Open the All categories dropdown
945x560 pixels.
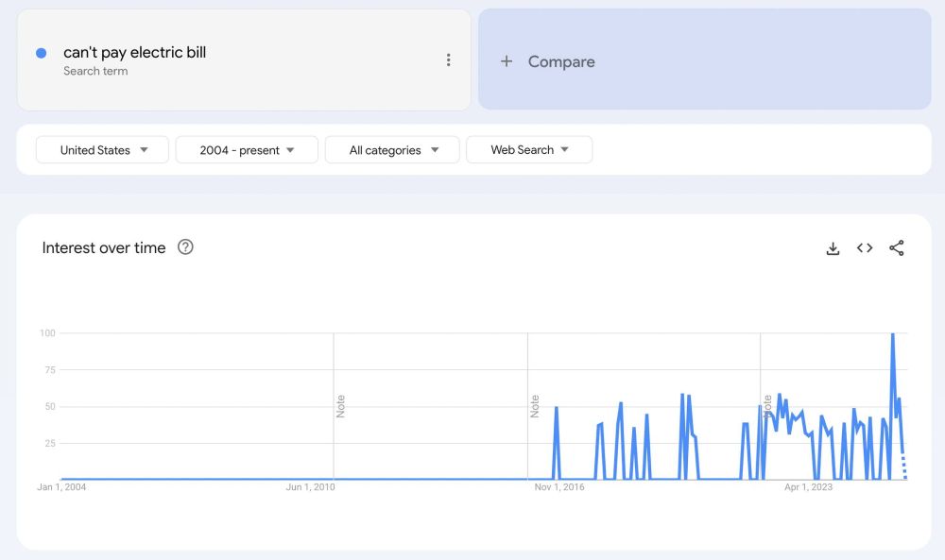coord(391,149)
